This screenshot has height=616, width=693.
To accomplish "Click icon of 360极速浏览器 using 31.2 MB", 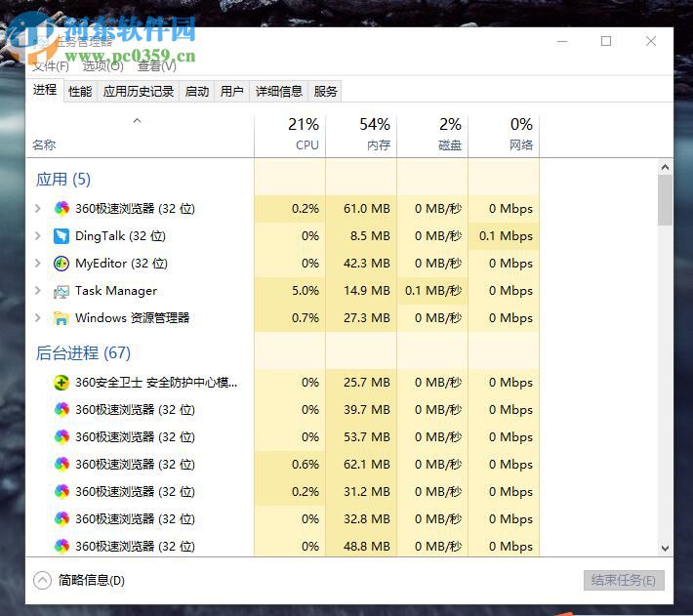I will pyautogui.click(x=61, y=492).
